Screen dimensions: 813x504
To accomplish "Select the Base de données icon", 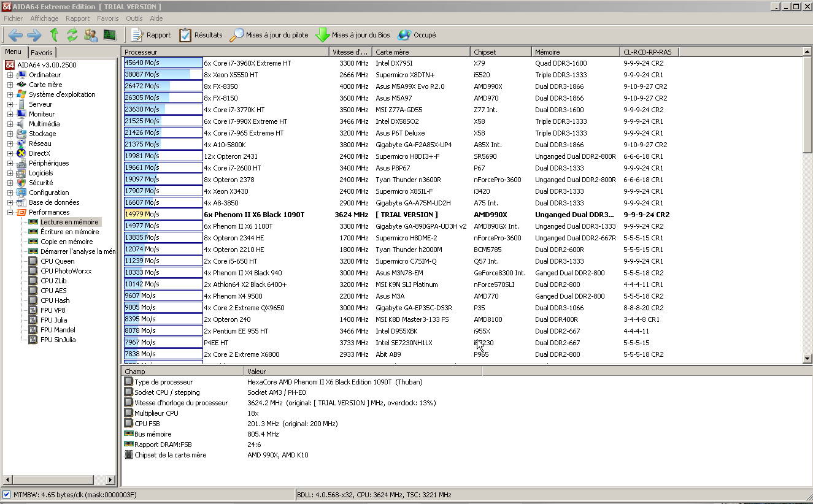I will click(x=21, y=202).
